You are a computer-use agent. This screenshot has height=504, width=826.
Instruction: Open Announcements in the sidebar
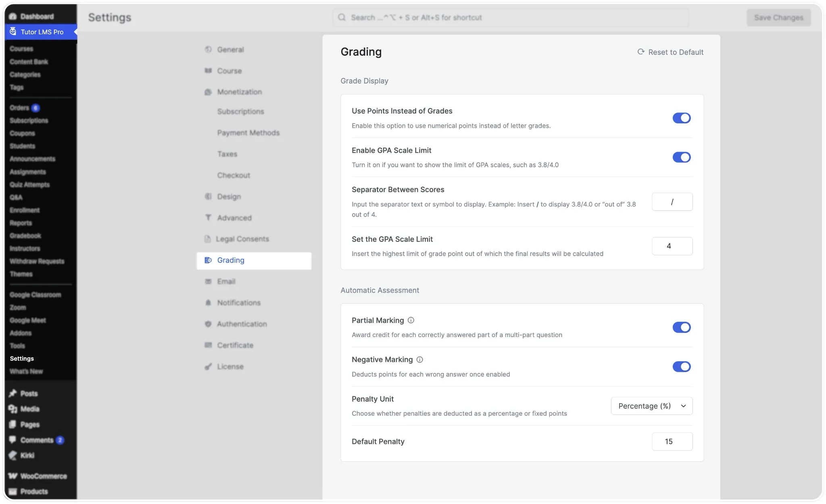[32, 159]
